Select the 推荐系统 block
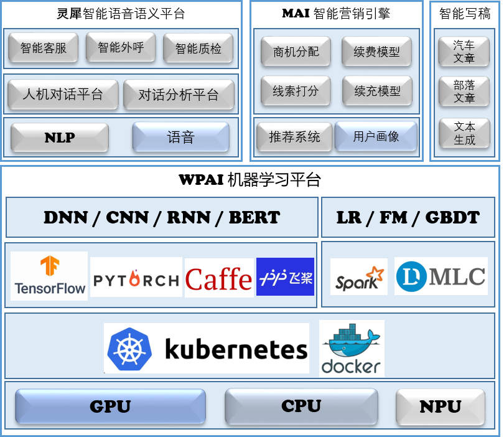This screenshot has width=504, height=437. pos(293,137)
